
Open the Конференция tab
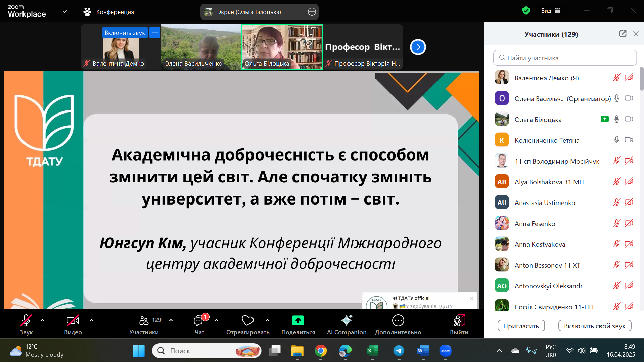click(108, 12)
